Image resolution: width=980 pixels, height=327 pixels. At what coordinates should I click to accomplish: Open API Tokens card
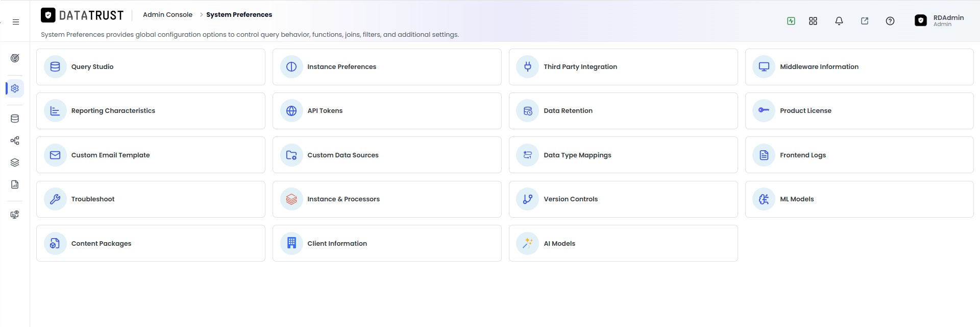(x=387, y=111)
